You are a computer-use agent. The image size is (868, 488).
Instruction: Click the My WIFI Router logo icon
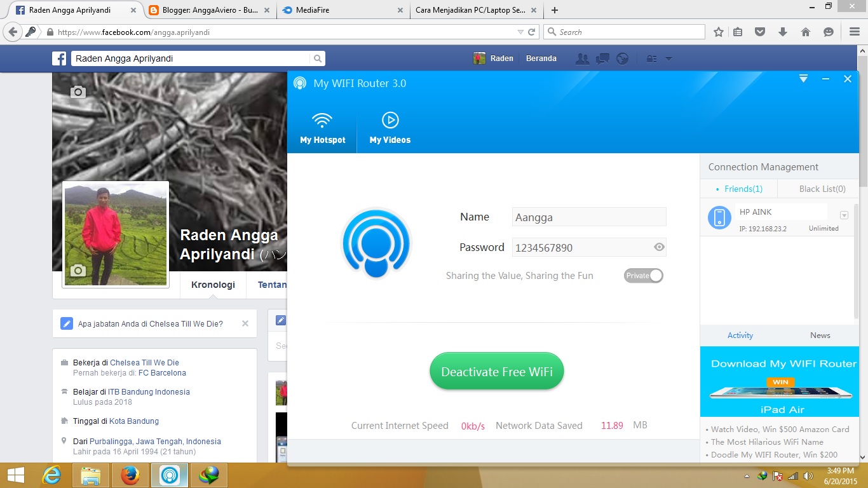[300, 83]
